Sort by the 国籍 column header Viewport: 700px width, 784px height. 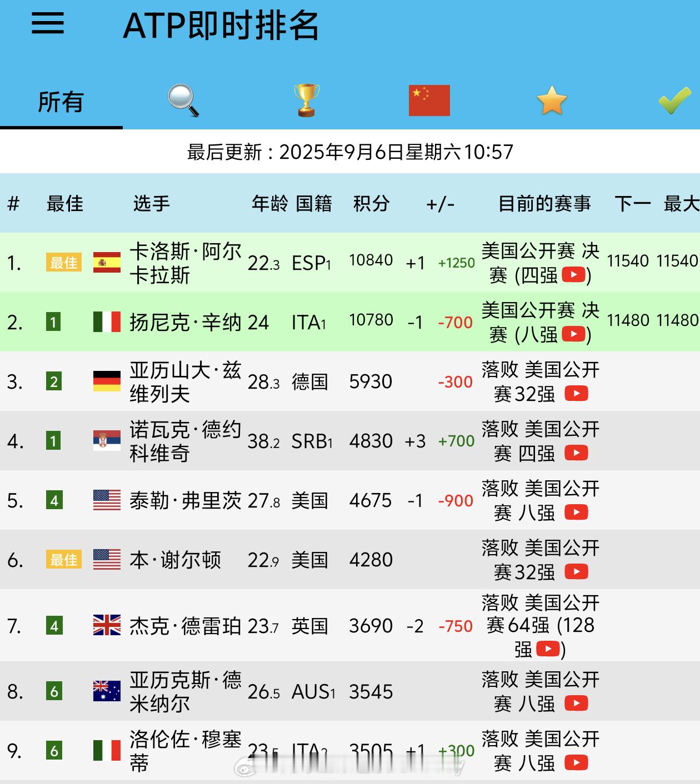[x=314, y=204]
